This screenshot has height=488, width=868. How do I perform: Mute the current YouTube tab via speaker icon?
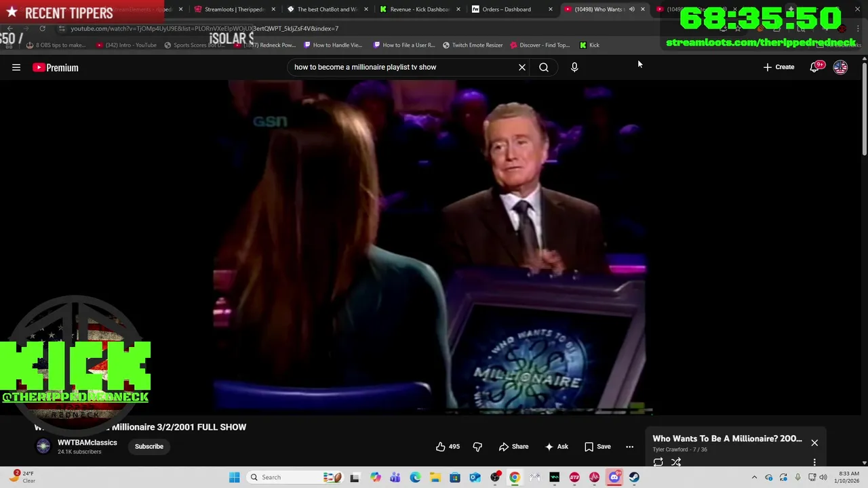631,9
